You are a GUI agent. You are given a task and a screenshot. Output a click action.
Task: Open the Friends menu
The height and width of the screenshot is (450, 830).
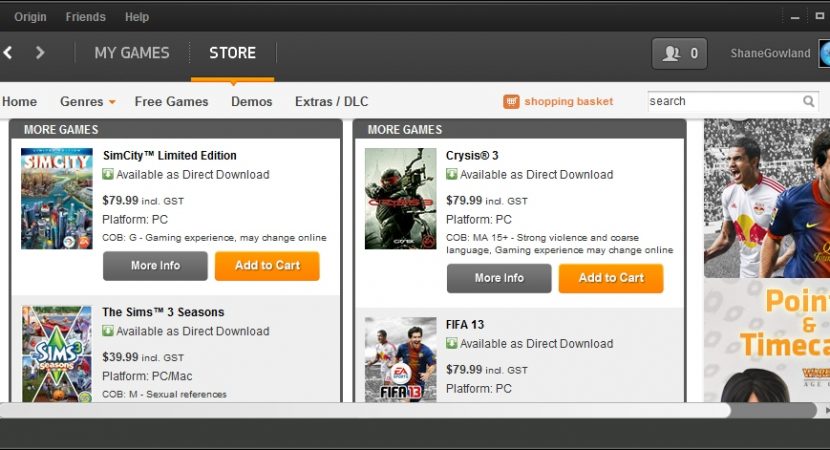(85, 17)
